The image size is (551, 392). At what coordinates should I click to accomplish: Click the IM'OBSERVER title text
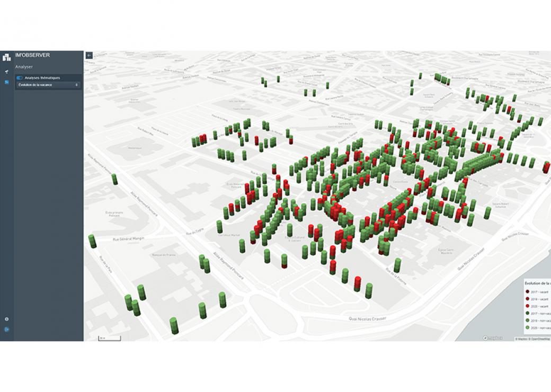tap(32, 55)
